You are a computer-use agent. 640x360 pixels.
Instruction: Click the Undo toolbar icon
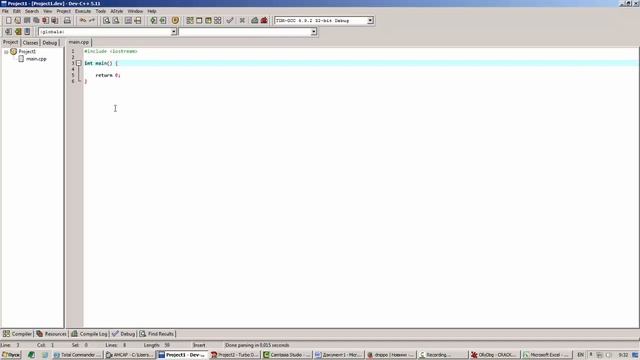(x=83, y=20)
